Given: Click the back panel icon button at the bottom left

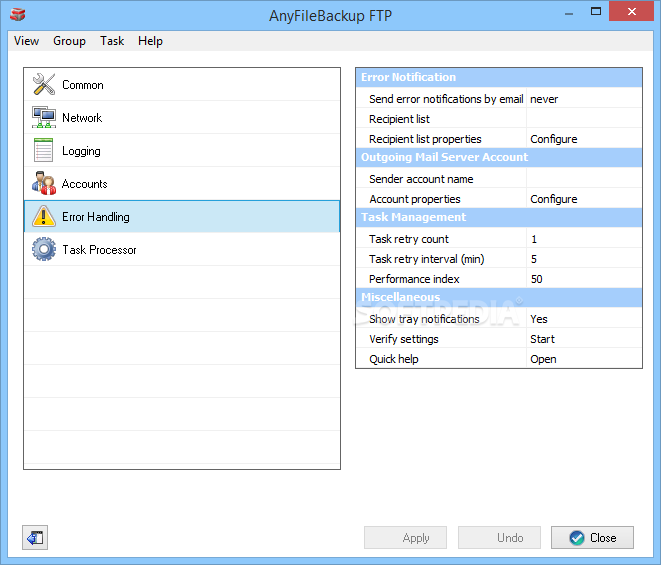Looking at the screenshot, I should (x=35, y=538).
